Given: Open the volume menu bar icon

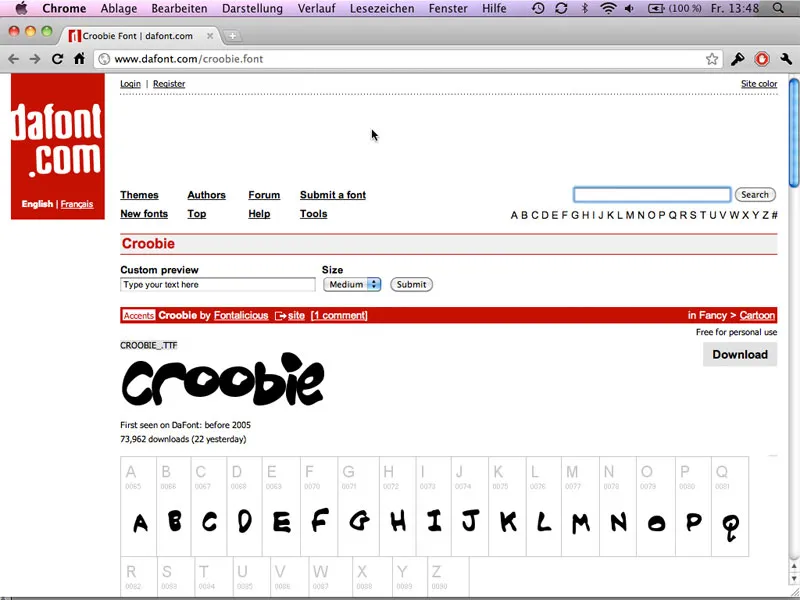Looking at the screenshot, I should (630, 9).
